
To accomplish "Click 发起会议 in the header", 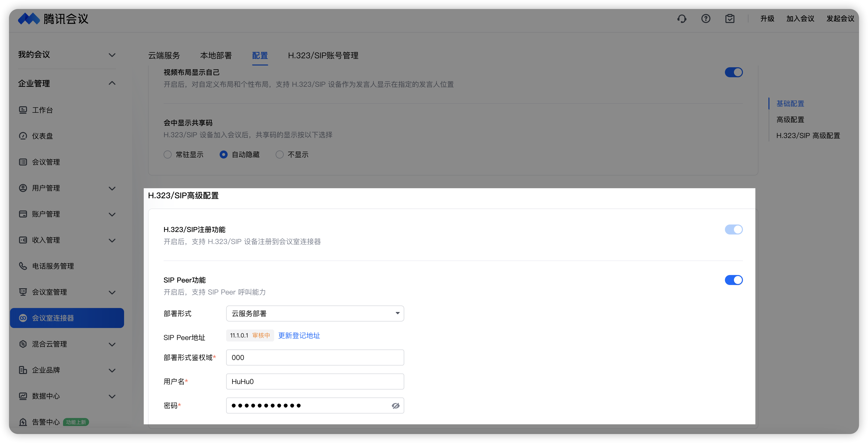I will [x=840, y=18].
